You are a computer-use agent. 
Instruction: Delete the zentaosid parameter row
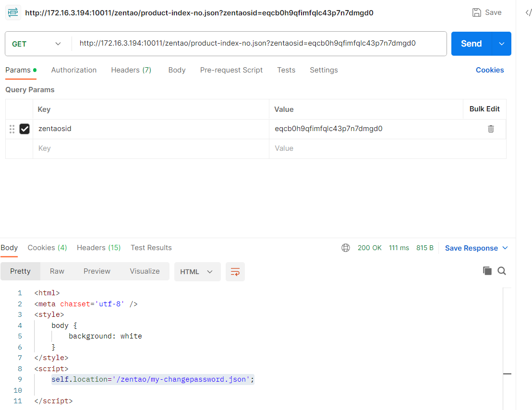(491, 129)
